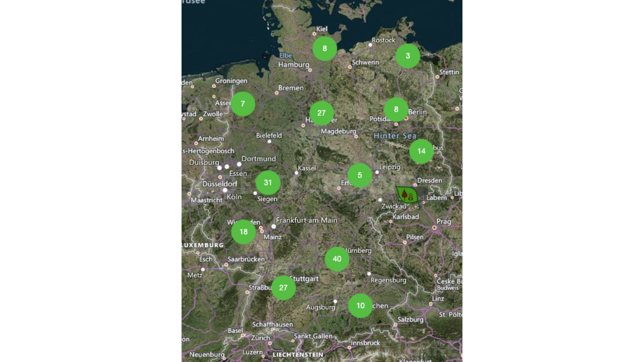Open the 27 cluster near Stuttgart
This screenshot has height=362, width=644.
pyautogui.click(x=283, y=288)
